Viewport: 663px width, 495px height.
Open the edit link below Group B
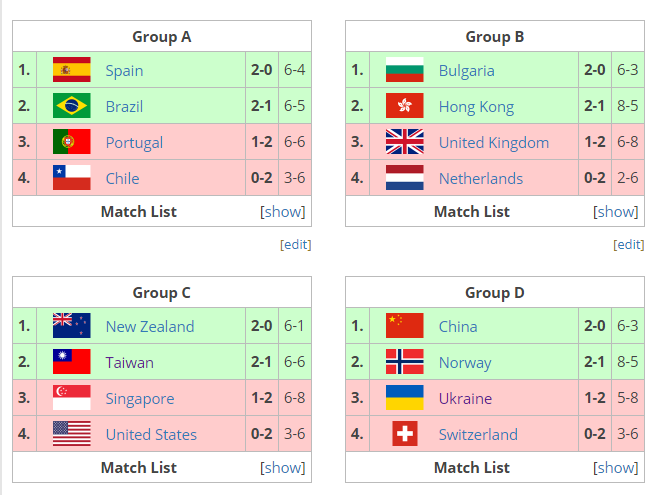point(629,244)
